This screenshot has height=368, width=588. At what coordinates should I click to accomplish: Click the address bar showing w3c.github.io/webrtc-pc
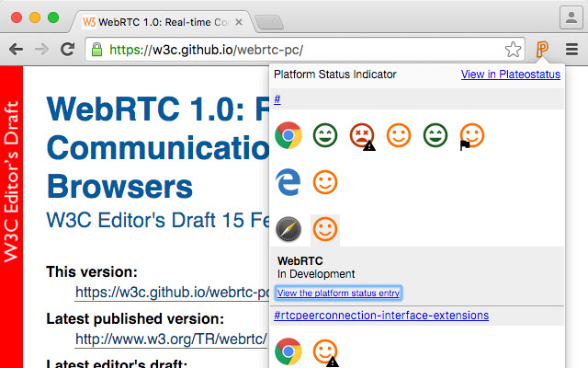[x=303, y=50]
